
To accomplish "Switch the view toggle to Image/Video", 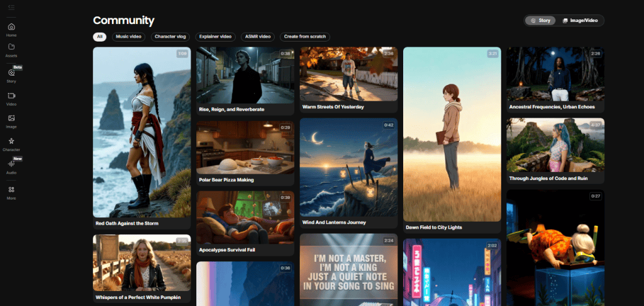I will click(580, 21).
